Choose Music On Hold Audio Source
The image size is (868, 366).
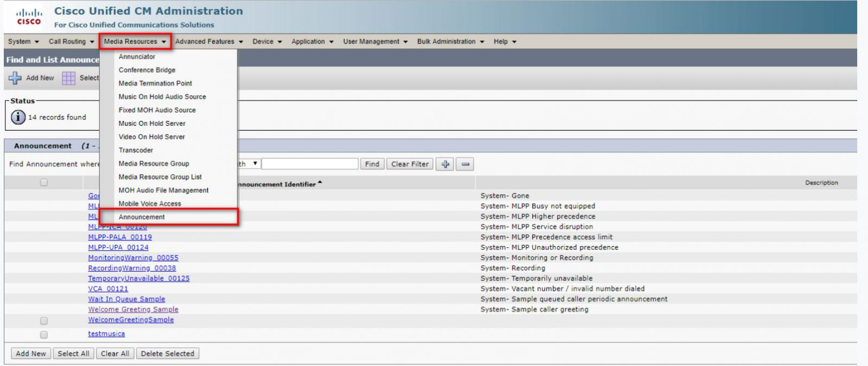pyautogui.click(x=162, y=97)
